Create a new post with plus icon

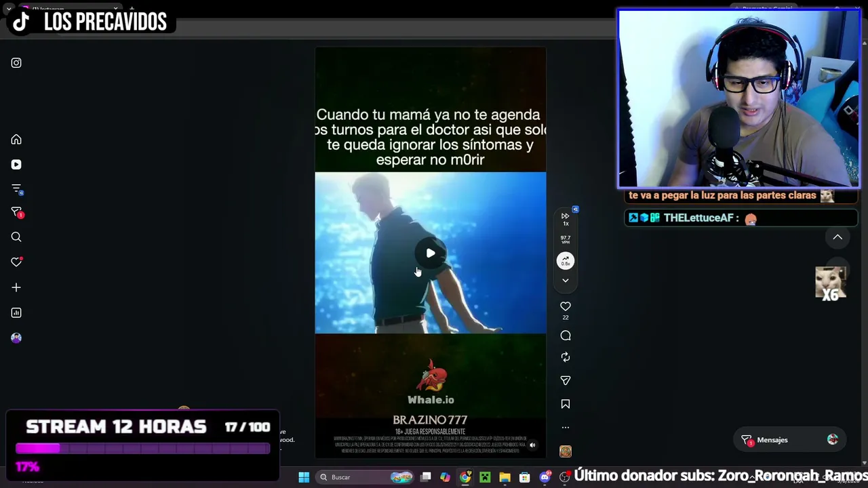coord(16,287)
